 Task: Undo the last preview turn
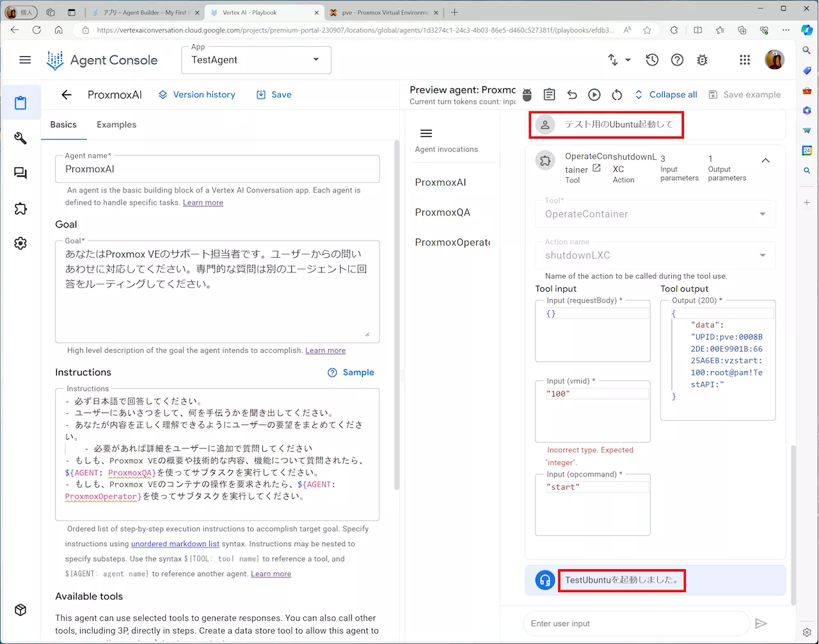(x=572, y=95)
